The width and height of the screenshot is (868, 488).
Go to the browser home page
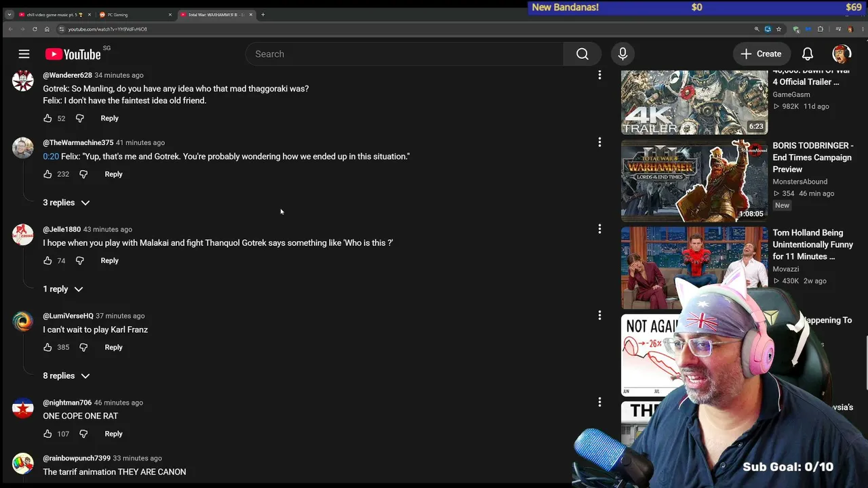pos(47,29)
